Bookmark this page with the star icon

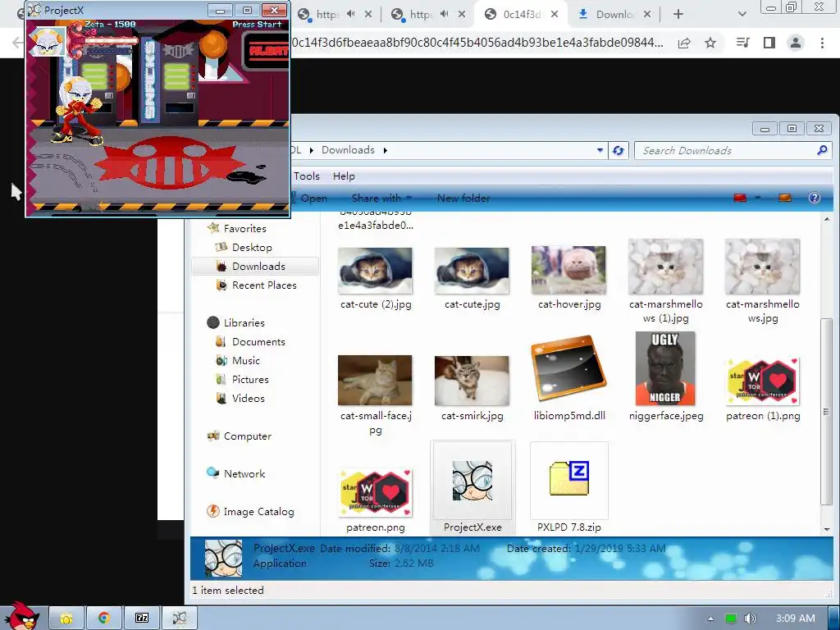tap(710, 43)
